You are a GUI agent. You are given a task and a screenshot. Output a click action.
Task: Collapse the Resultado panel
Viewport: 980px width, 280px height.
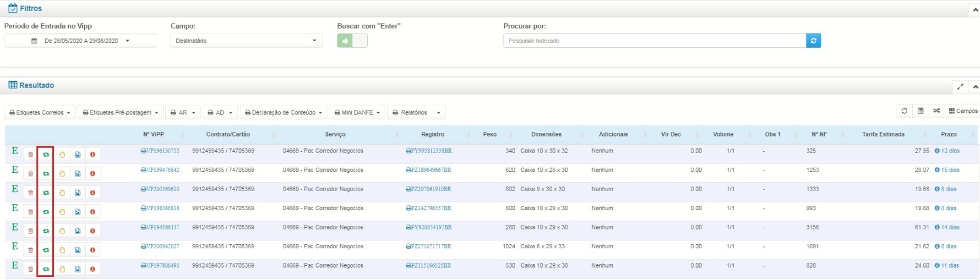click(x=975, y=86)
